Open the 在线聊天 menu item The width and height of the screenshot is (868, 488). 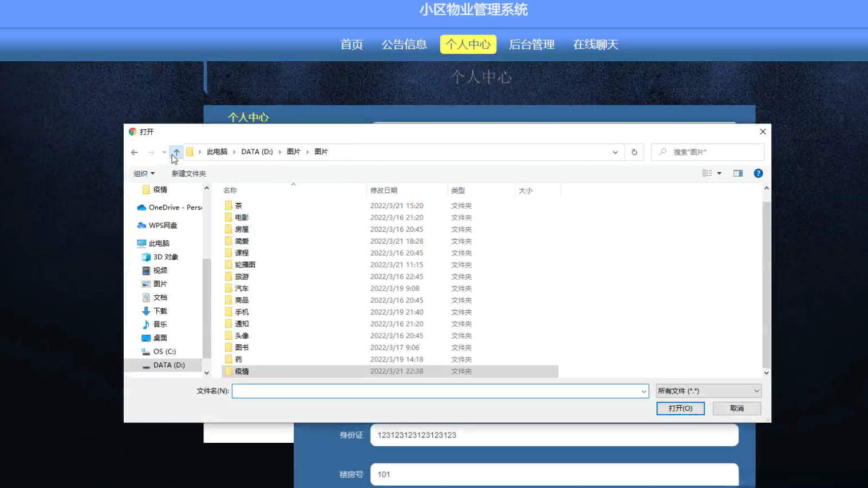click(596, 44)
